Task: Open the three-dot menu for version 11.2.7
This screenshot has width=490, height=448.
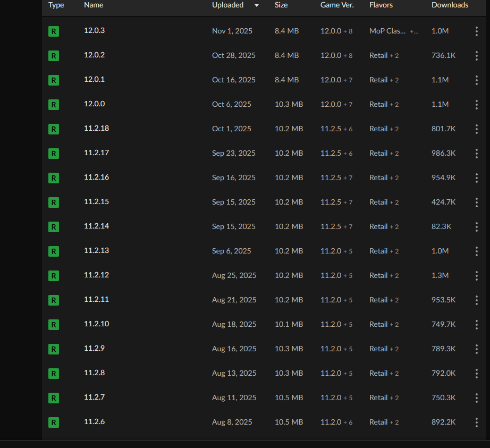Action: [476, 398]
